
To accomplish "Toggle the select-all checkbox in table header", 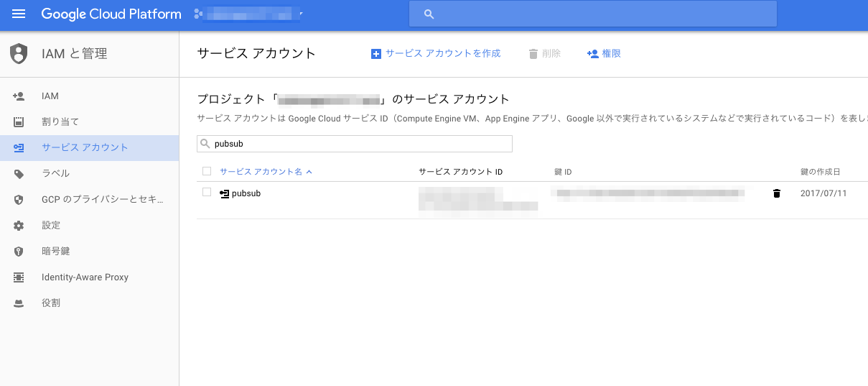I will tap(207, 171).
